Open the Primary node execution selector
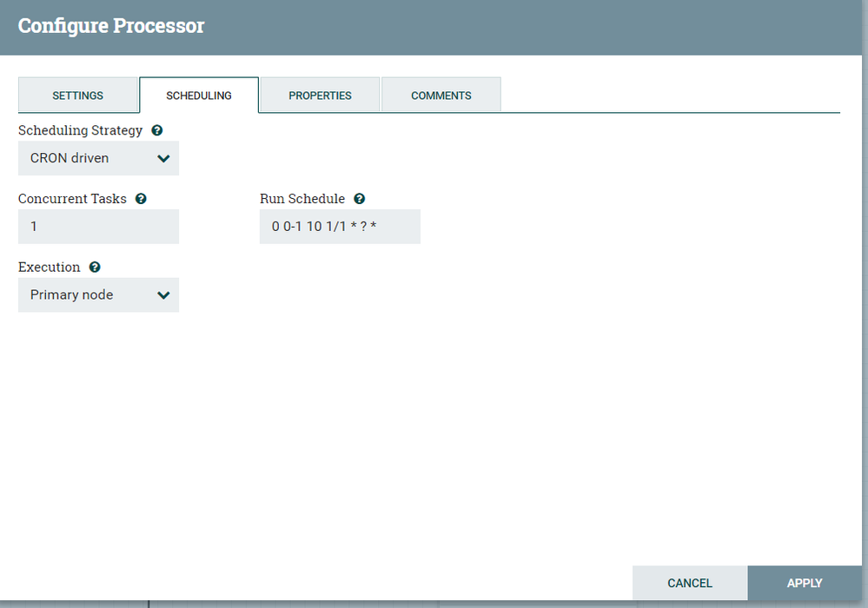This screenshot has height=608, width=868. [98, 294]
